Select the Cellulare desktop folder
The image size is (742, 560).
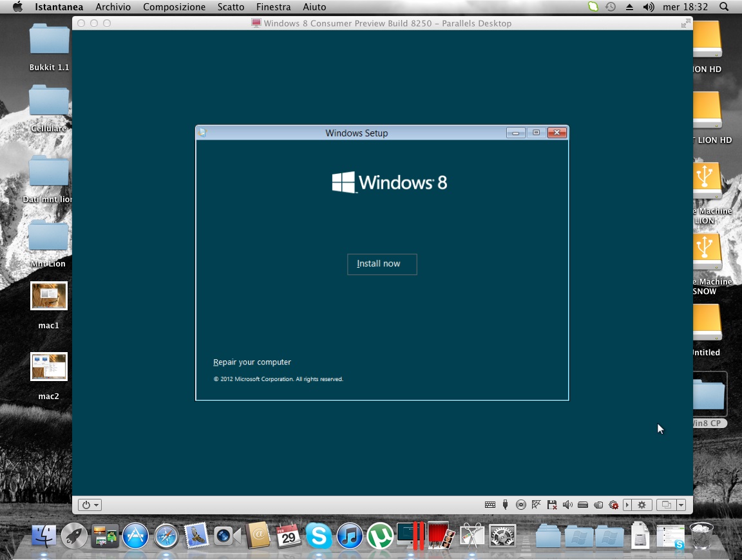pos(49,109)
